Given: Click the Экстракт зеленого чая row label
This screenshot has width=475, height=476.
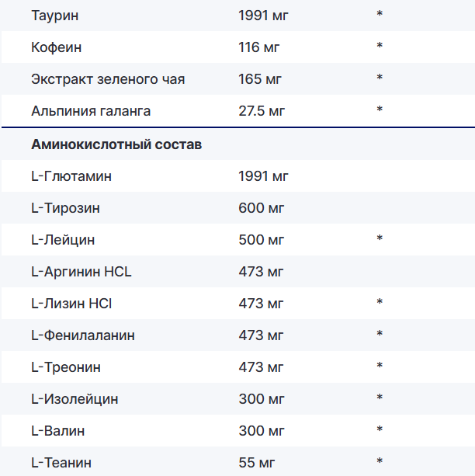Looking at the screenshot, I should 108,79.
